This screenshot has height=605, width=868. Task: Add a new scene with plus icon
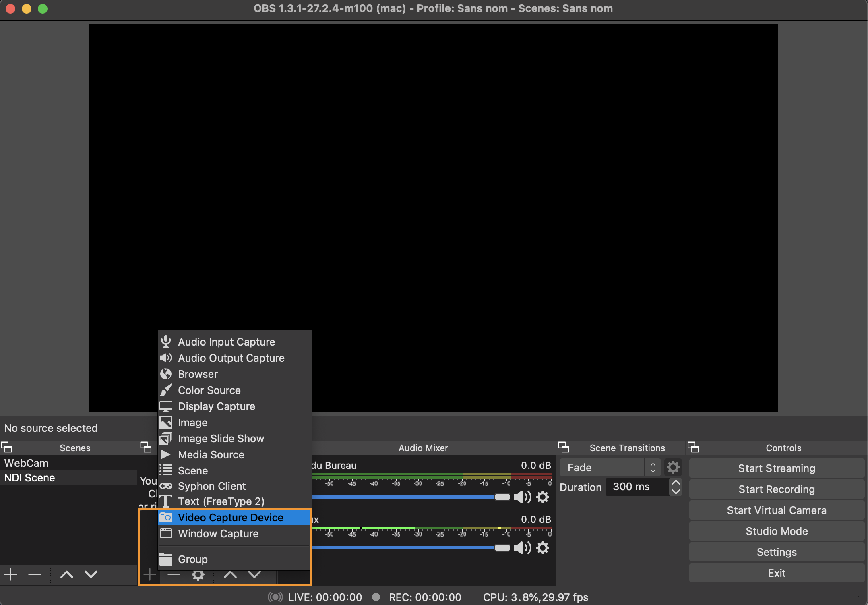[x=10, y=574]
